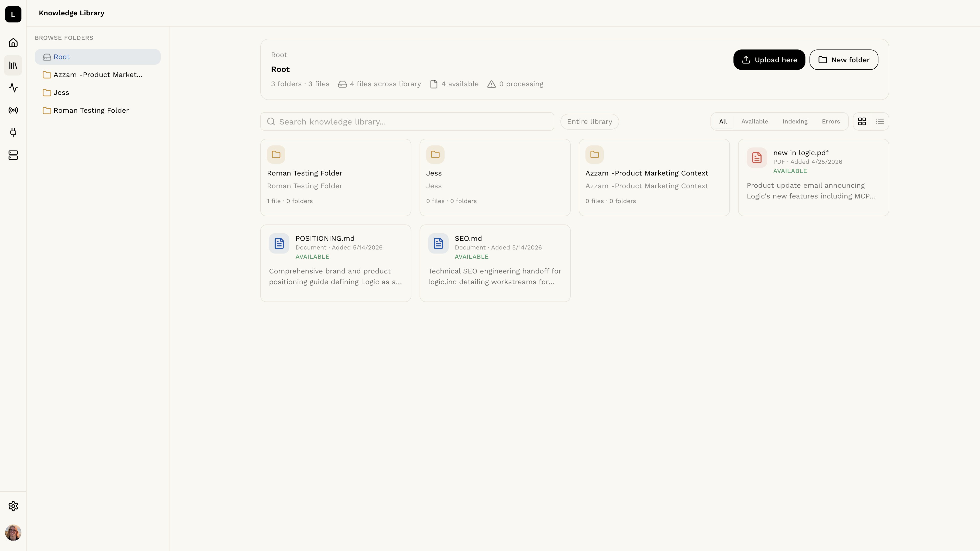The width and height of the screenshot is (980, 551).
Task: Click '3 folders · 3 files' summary
Action: tap(300, 84)
